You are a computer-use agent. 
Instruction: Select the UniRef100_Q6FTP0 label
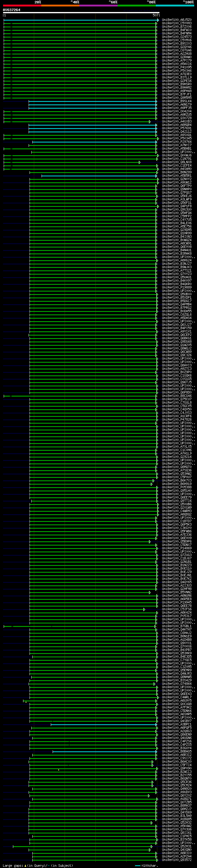click(177, 186)
